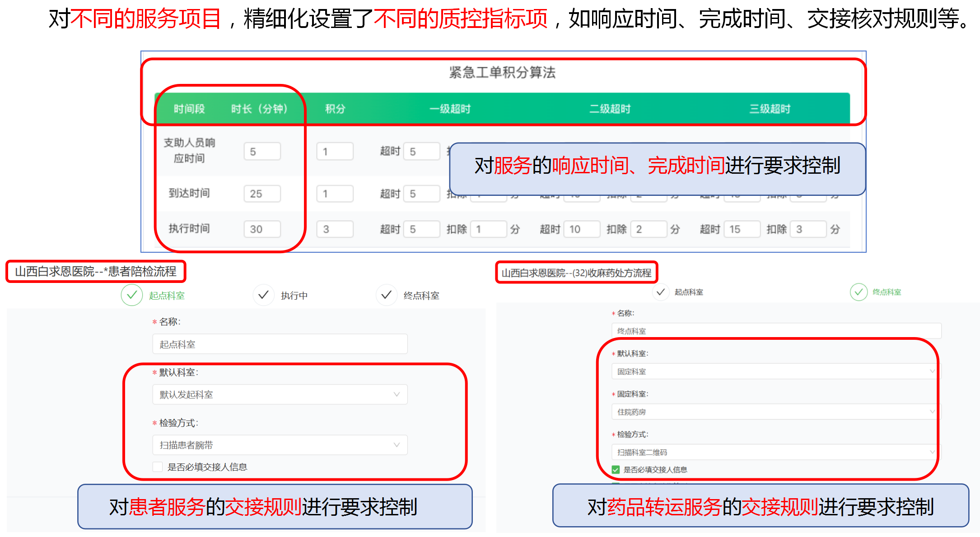Screen dimensions: 980x537
Task: Click 一级超时 field of 支助人员响应时间 row
Action: (x=422, y=151)
